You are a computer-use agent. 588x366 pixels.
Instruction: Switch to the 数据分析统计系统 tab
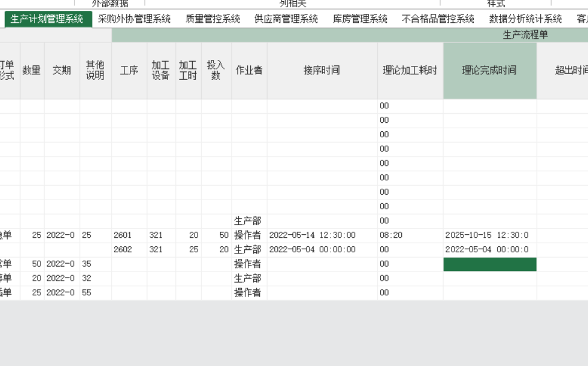pyautogui.click(x=525, y=19)
